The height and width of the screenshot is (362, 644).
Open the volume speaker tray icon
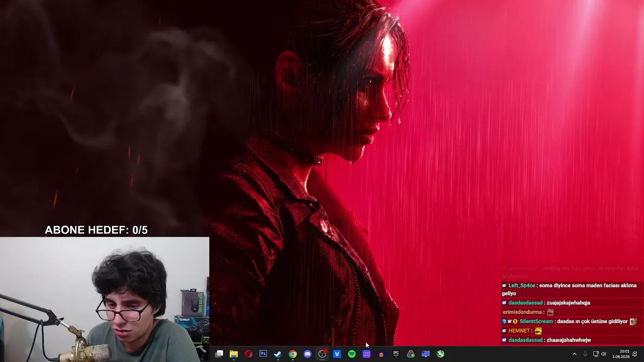604,354
